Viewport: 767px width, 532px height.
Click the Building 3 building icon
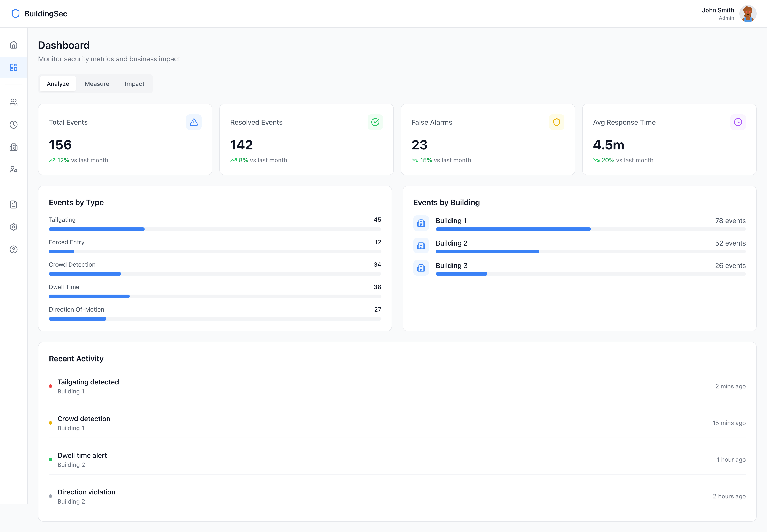[x=421, y=268]
